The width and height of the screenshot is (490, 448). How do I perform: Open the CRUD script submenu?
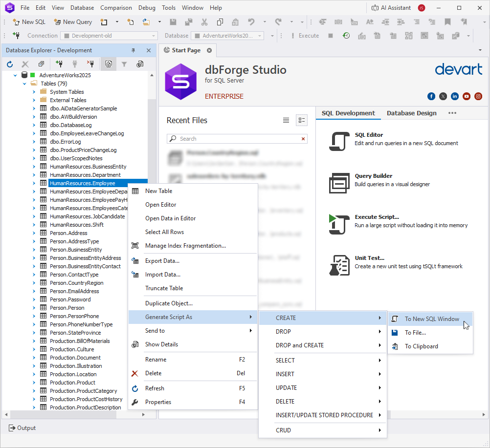323,430
